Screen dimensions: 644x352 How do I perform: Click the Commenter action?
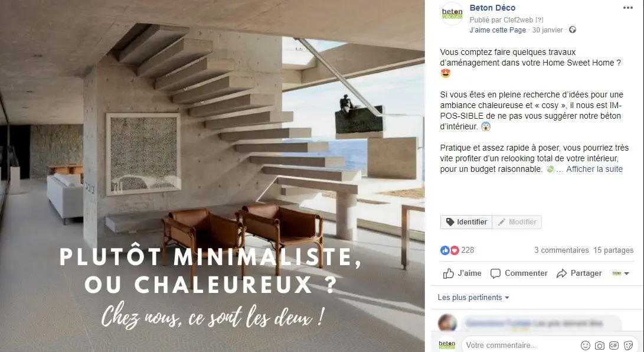(519, 273)
